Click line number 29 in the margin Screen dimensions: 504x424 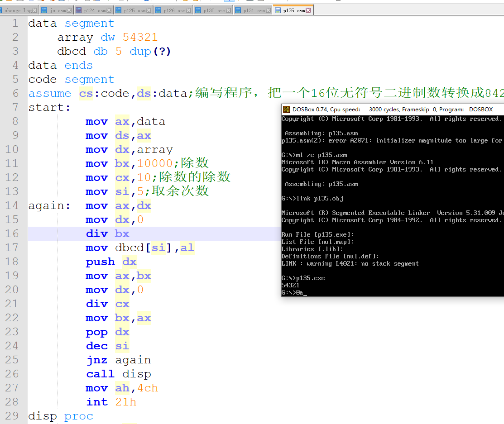12,416
